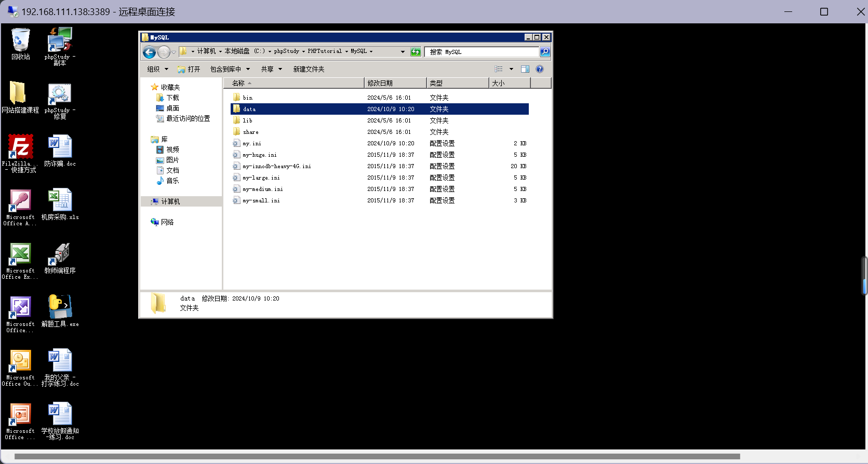
Task: Select 最近访问的位置 in navigation pane
Action: click(x=183, y=118)
